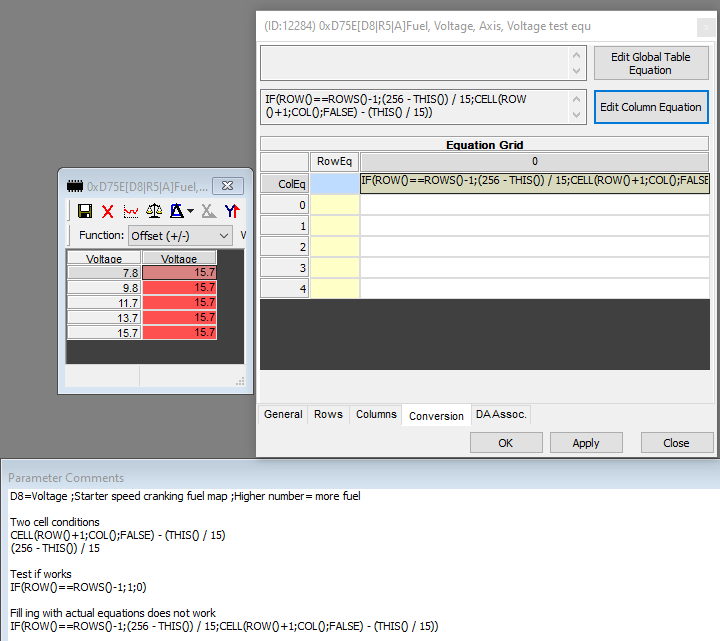720x641 pixels.
Task: Select the red 15.7 cell beside 11.7
Action: click(179, 302)
